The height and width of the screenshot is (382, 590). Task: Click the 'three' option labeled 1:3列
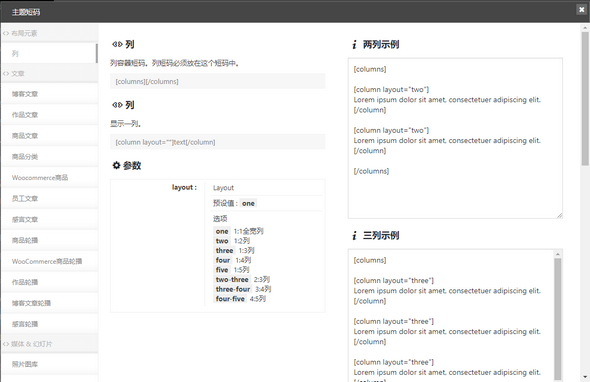click(225, 251)
